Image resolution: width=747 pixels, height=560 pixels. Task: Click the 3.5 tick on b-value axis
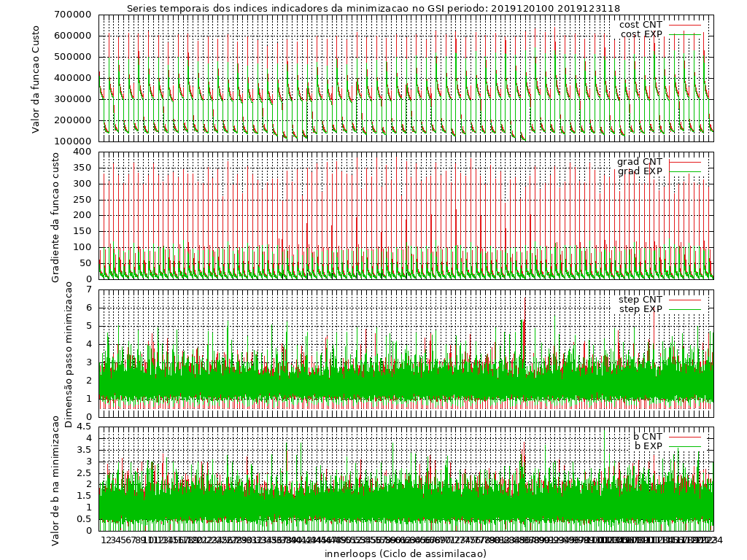pyautogui.click(x=85, y=450)
